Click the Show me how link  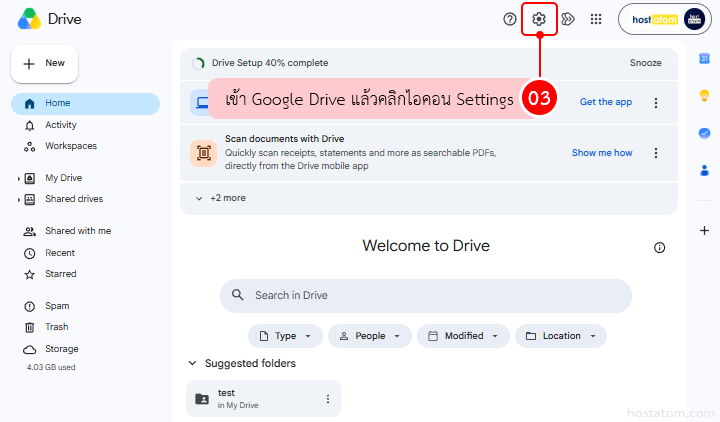point(602,153)
